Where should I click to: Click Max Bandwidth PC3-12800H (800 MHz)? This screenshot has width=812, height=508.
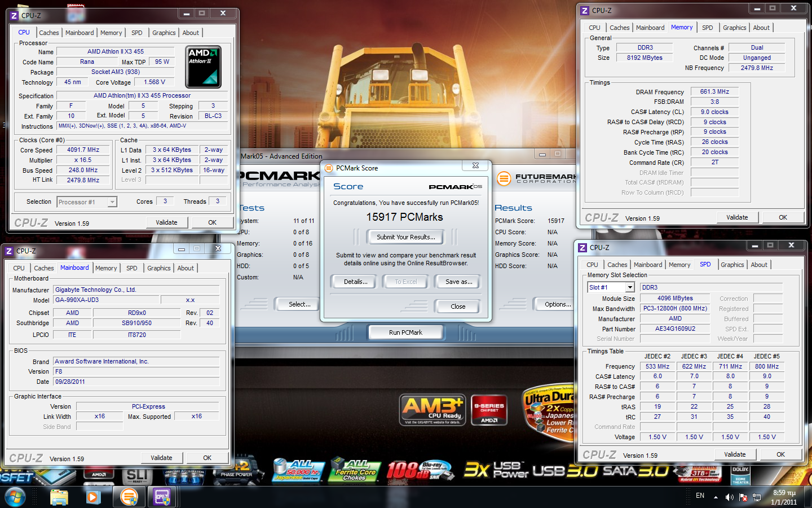pos(675,308)
